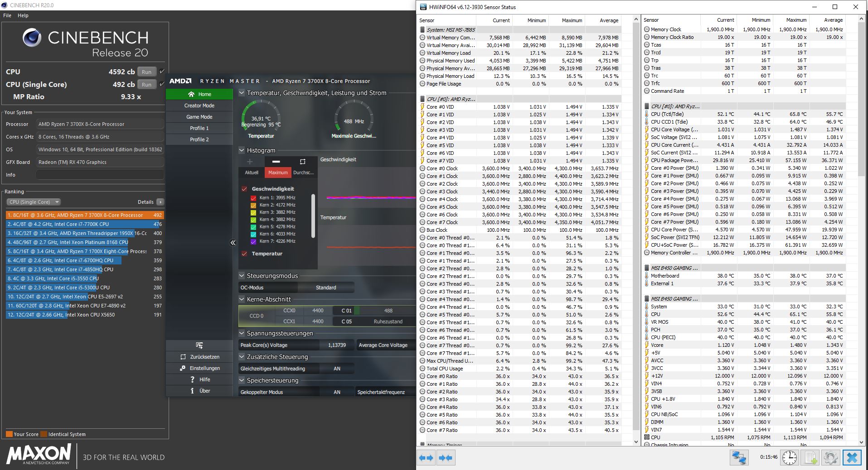Toggle the checkbox beside the CPU Run button

tap(162, 72)
